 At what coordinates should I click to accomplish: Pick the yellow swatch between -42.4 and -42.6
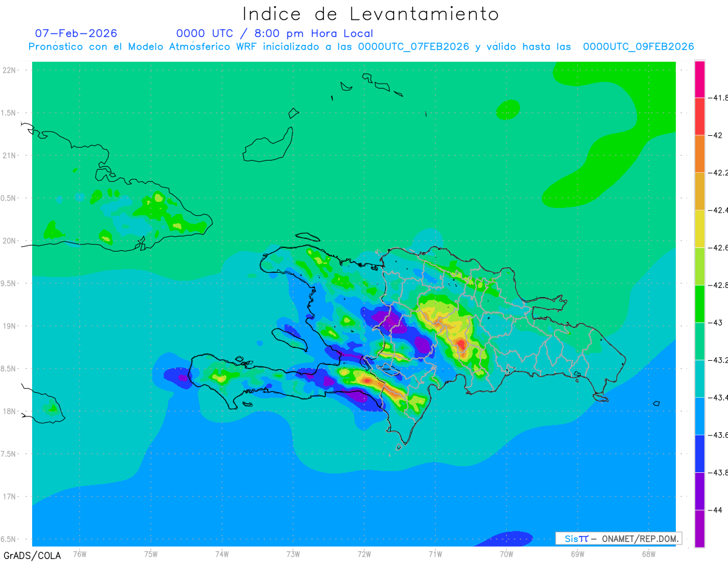[699, 229]
